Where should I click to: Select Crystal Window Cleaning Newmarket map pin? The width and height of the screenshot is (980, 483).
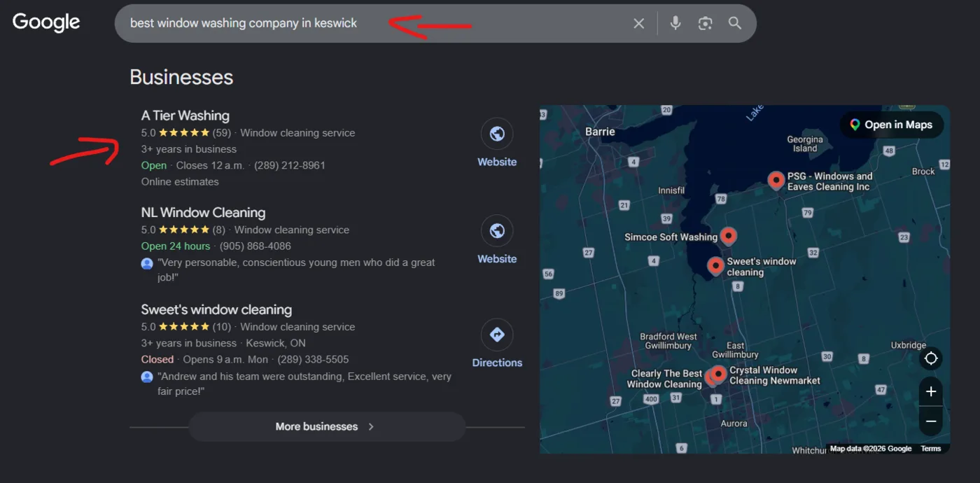(718, 374)
